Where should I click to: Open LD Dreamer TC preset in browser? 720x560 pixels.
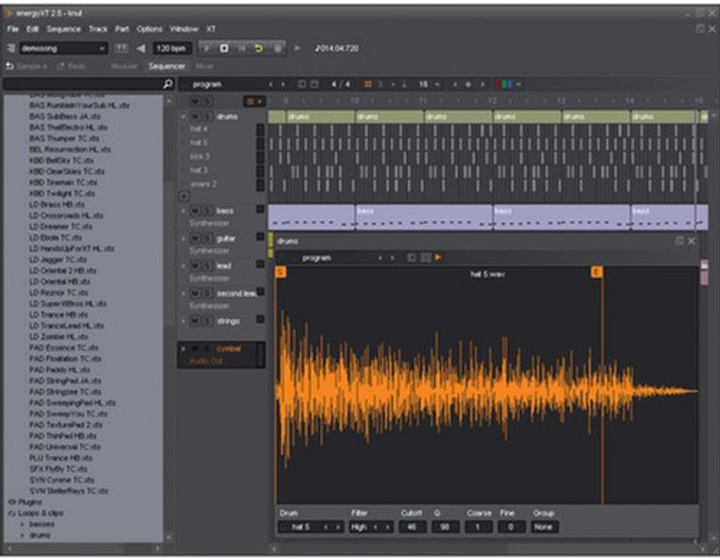[61, 226]
